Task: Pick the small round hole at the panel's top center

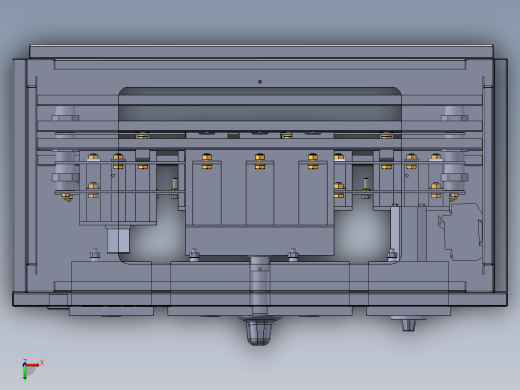Action: [260, 81]
